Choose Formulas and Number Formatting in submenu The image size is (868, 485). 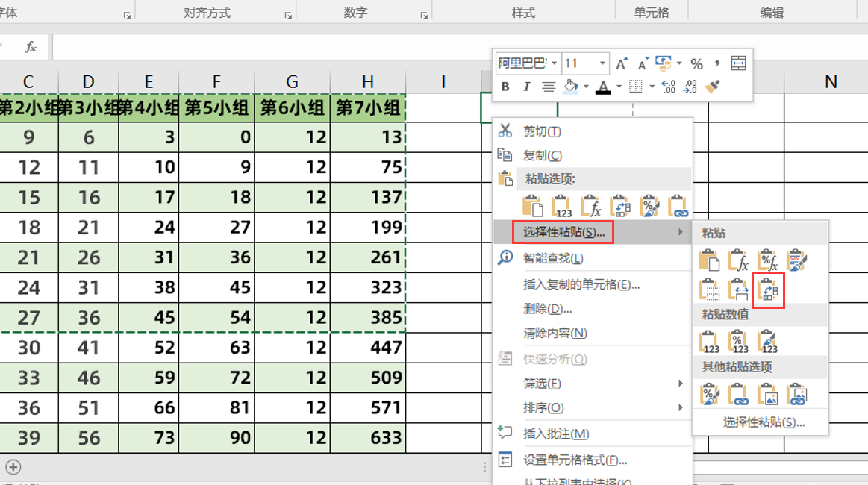pyautogui.click(x=768, y=260)
